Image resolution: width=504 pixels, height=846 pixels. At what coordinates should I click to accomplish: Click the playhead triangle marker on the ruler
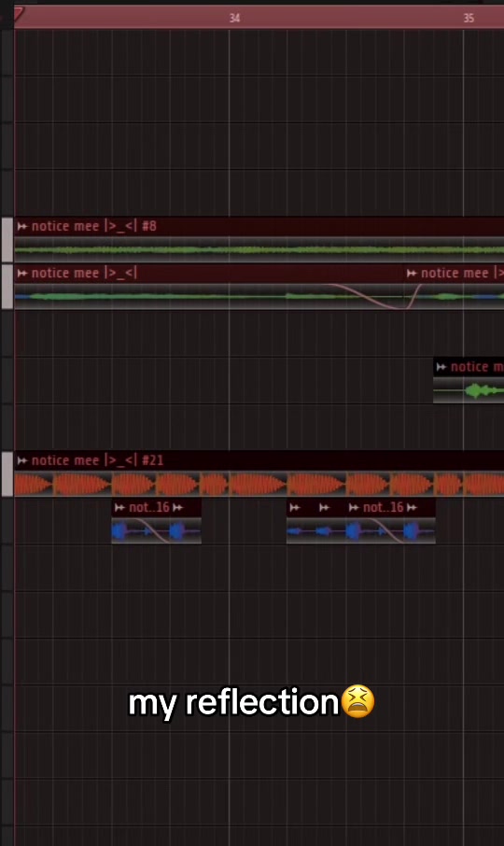(19, 14)
